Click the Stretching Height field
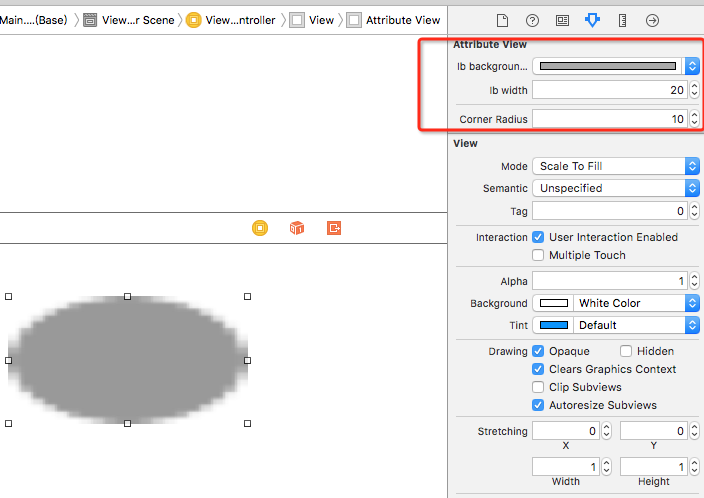This screenshot has height=498, width=704. 654,467
